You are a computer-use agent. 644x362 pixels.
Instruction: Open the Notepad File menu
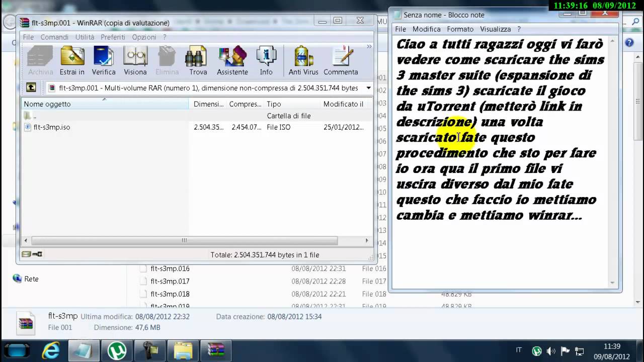(400, 29)
